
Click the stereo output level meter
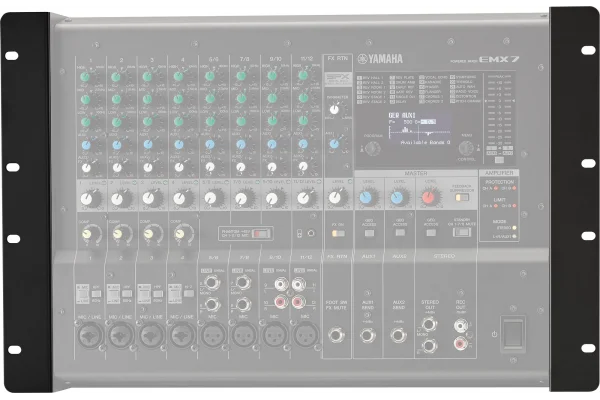coord(499,114)
